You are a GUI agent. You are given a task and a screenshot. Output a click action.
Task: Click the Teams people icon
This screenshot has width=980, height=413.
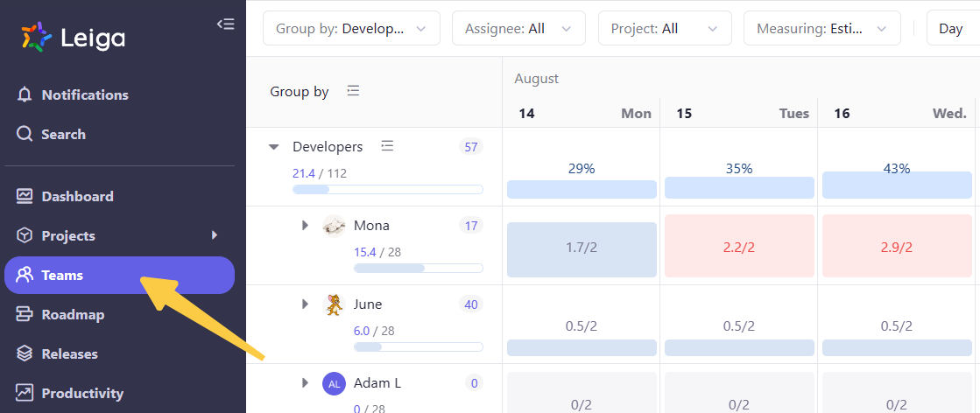(25, 275)
